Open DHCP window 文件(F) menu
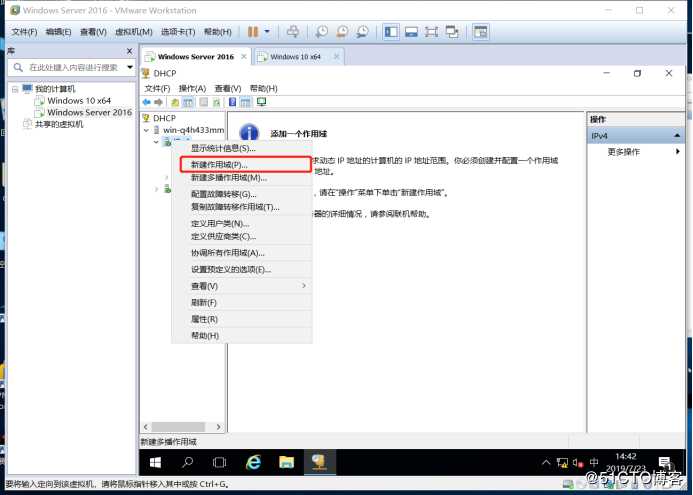Screen dimensions: 693x495 click(157, 88)
